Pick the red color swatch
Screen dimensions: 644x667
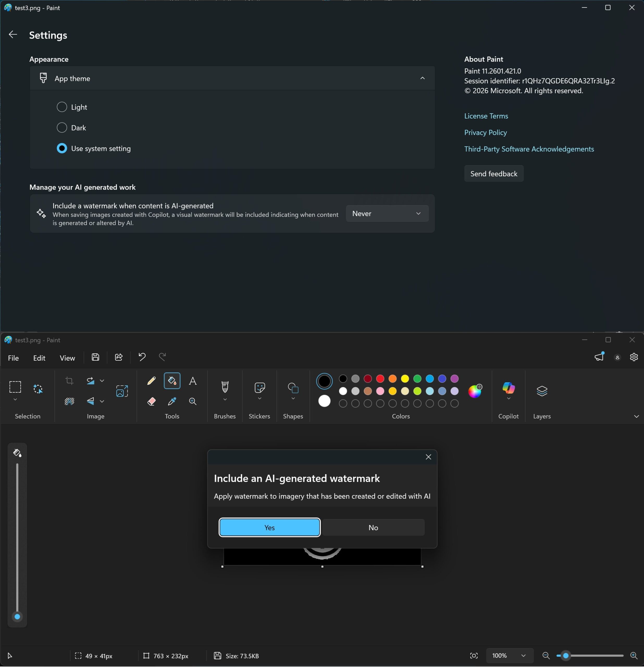tap(380, 379)
